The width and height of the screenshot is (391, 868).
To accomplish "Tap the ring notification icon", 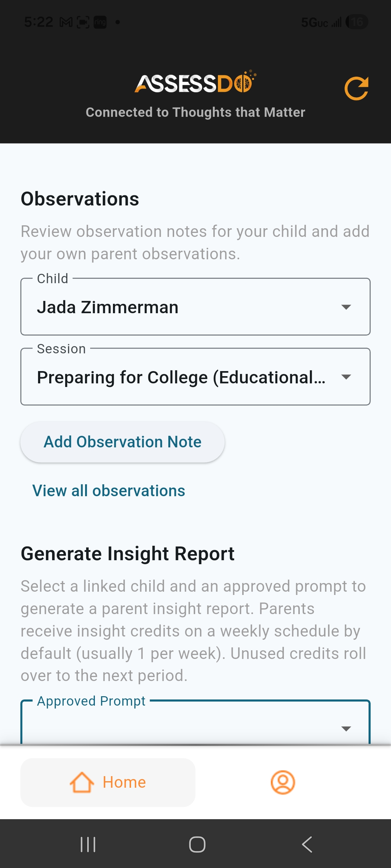I will (x=100, y=22).
